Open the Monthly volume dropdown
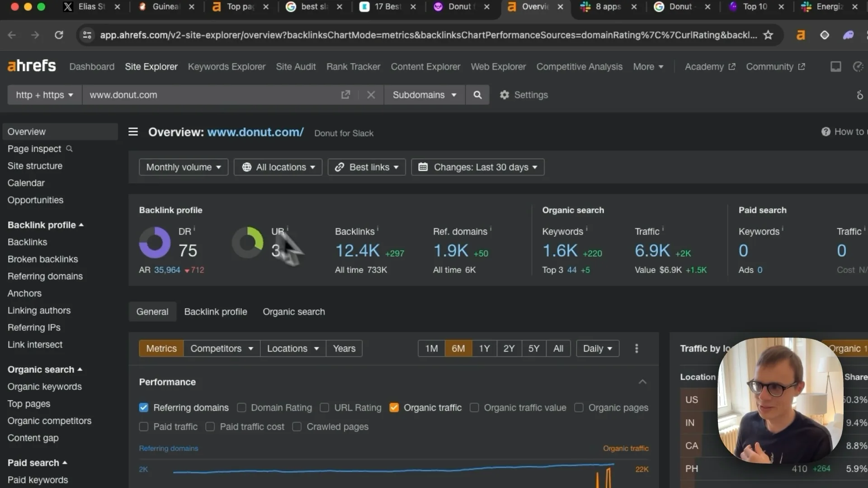The width and height of the screenshot is (868, 488). coord(183,167)
